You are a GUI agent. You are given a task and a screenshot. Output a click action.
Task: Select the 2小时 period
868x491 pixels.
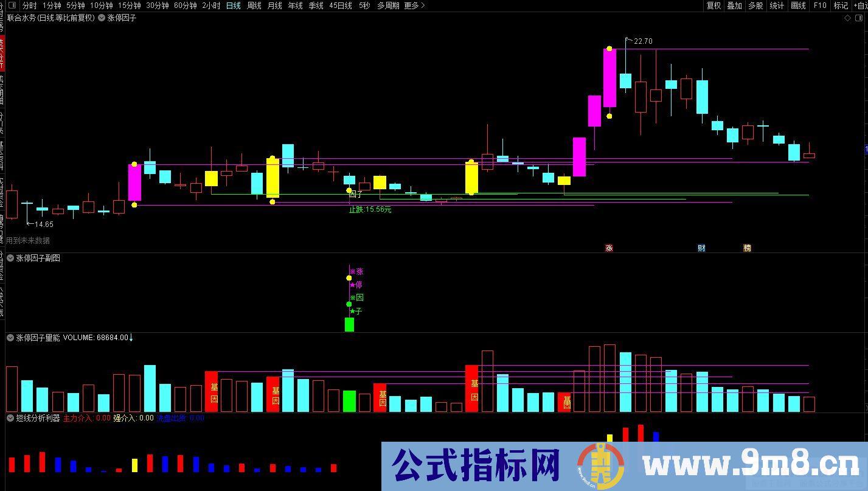pos(211,5)
